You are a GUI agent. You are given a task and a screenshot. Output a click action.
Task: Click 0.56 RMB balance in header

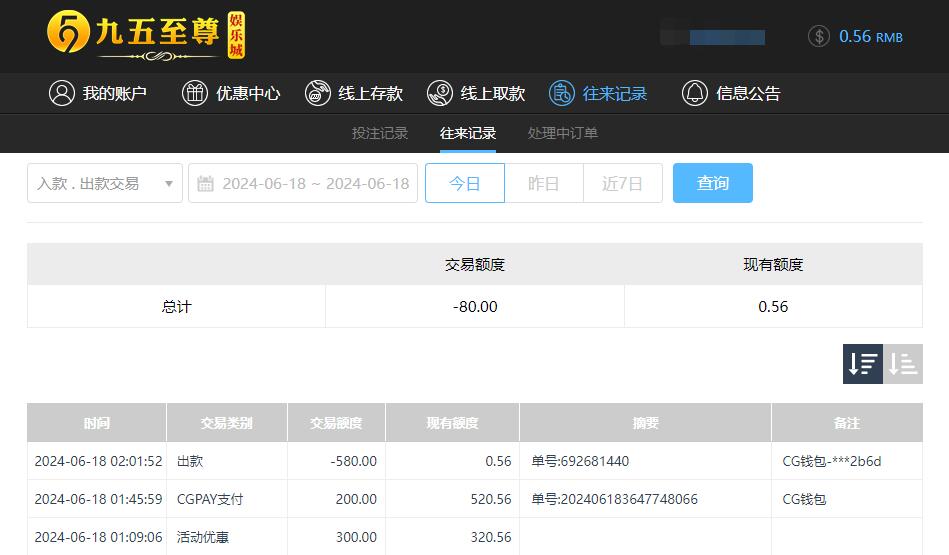coord(870,36)
